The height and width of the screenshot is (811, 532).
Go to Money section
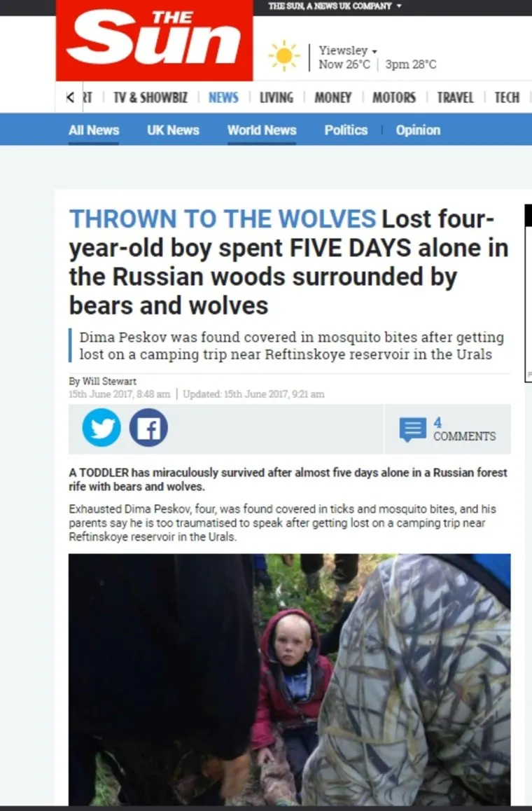[333, 97]
